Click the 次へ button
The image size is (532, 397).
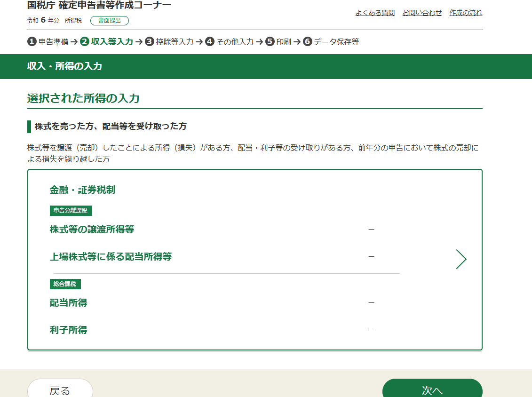tap(432, 389)
